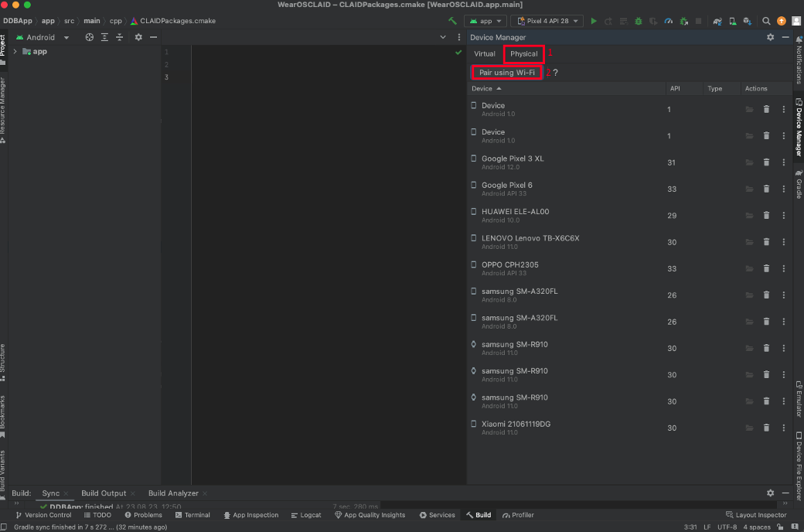Image resolution: width=804 pixels, height=532 pixels.
Task: Click Sync Project with Gradle Files icon
Action: (717, 21)
